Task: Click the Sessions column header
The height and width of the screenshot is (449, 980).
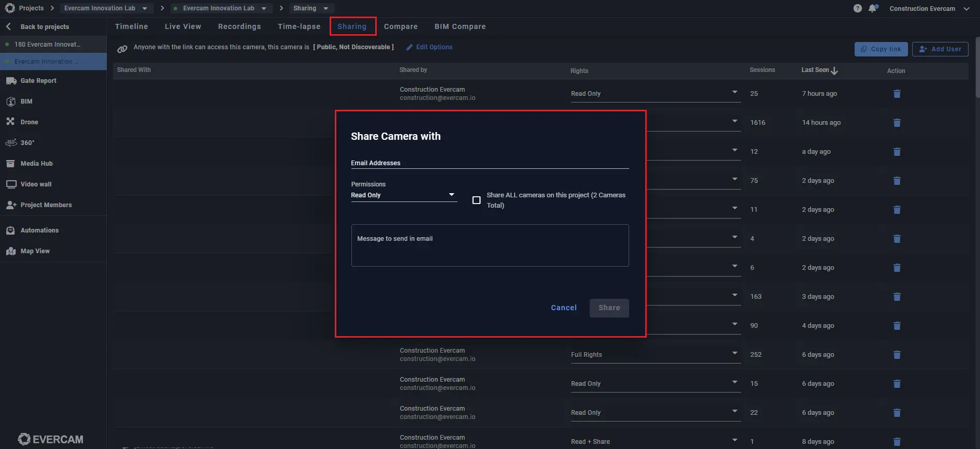Action: (x=762, y=70)
